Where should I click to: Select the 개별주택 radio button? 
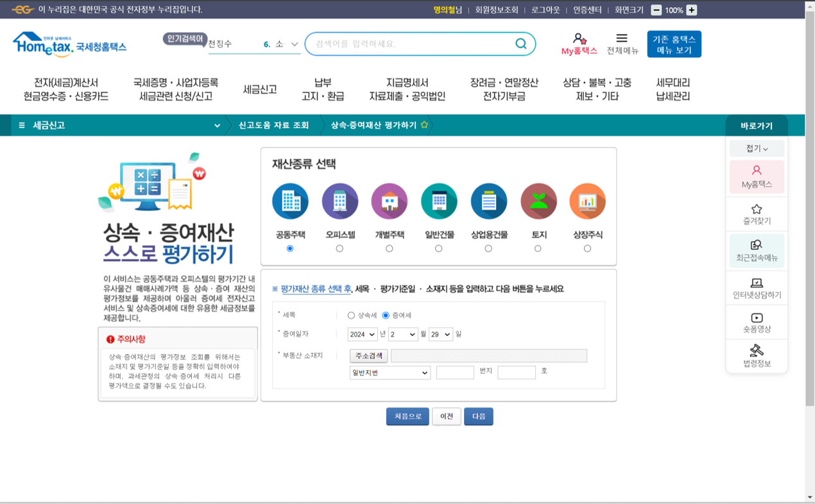point(390,248)
